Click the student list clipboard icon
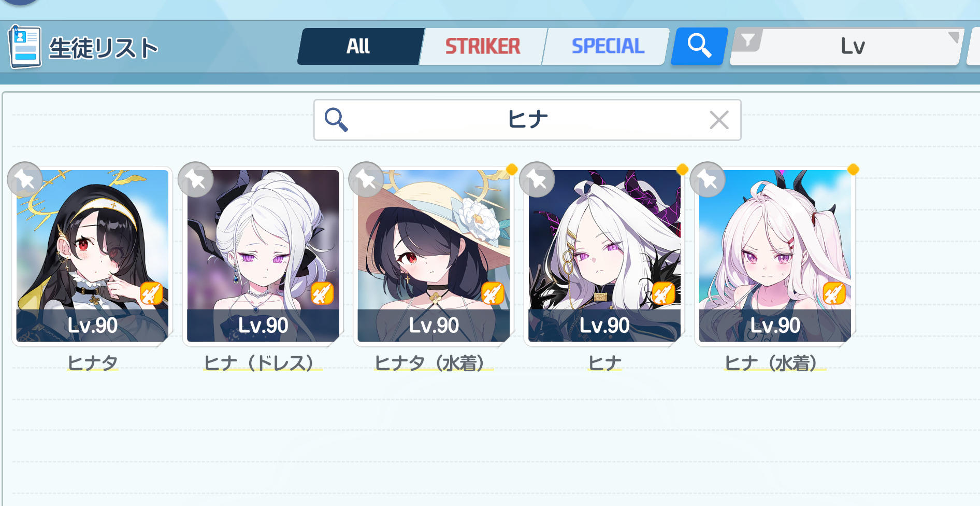Screen dimensions: 980x506 tap(24, 47)
